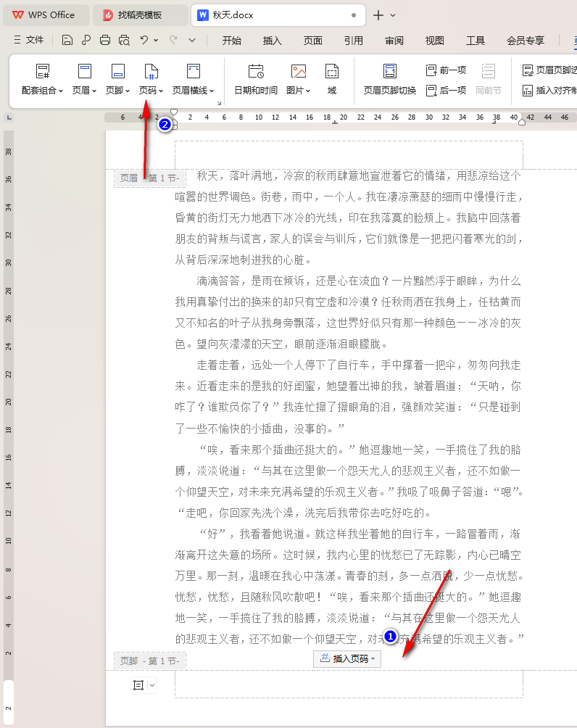This screenshot has width=577, height=728.
Task: Click the first-line indent marker on ruler
Action: pos(174,112)
